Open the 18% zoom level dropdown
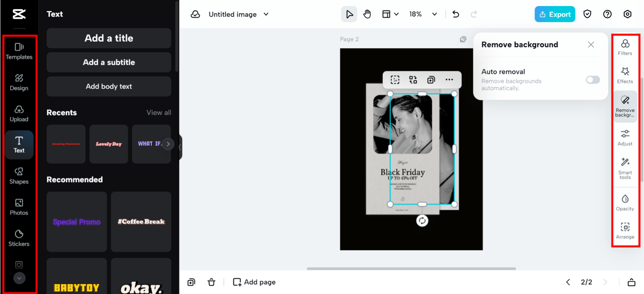This screenshot has height=294, width=644. click(x=423, y=14)
